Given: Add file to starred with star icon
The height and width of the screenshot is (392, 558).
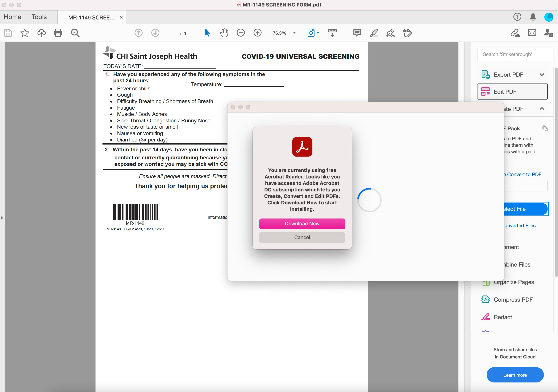Looking at the screenshot, I should tap(25, 33).
